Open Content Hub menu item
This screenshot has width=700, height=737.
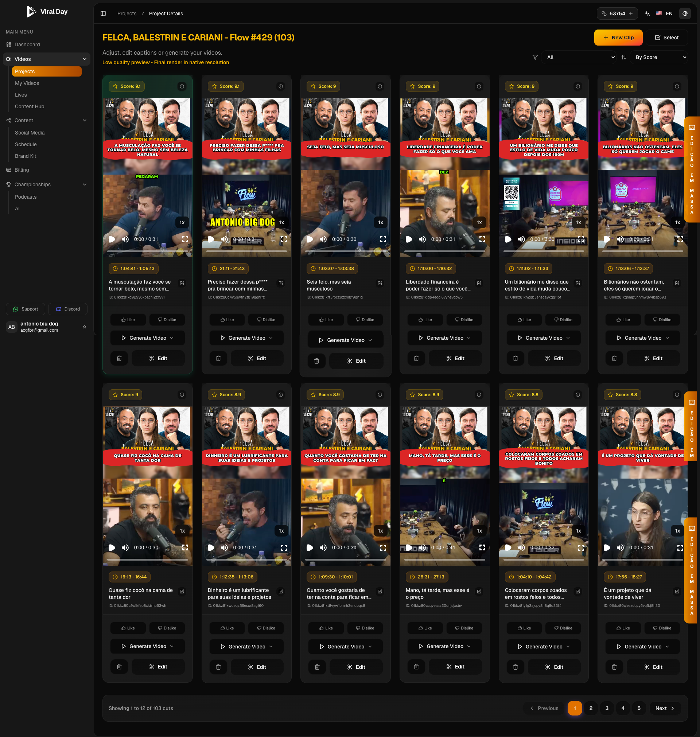30,106
